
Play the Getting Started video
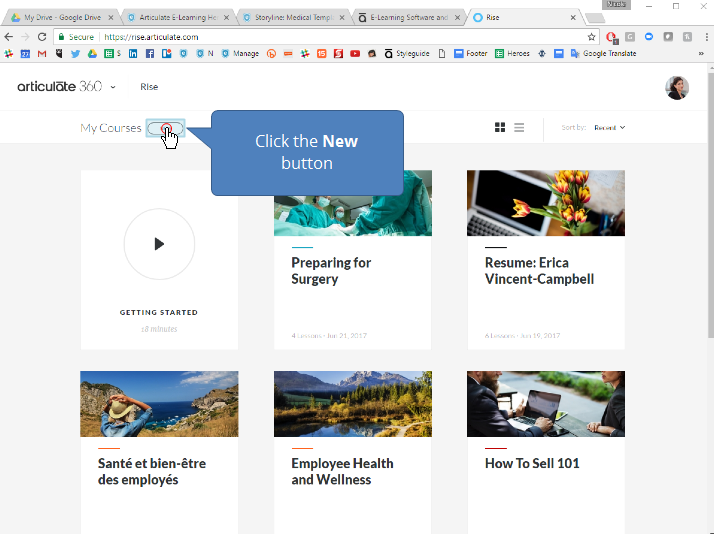click(x=159, y=244)
